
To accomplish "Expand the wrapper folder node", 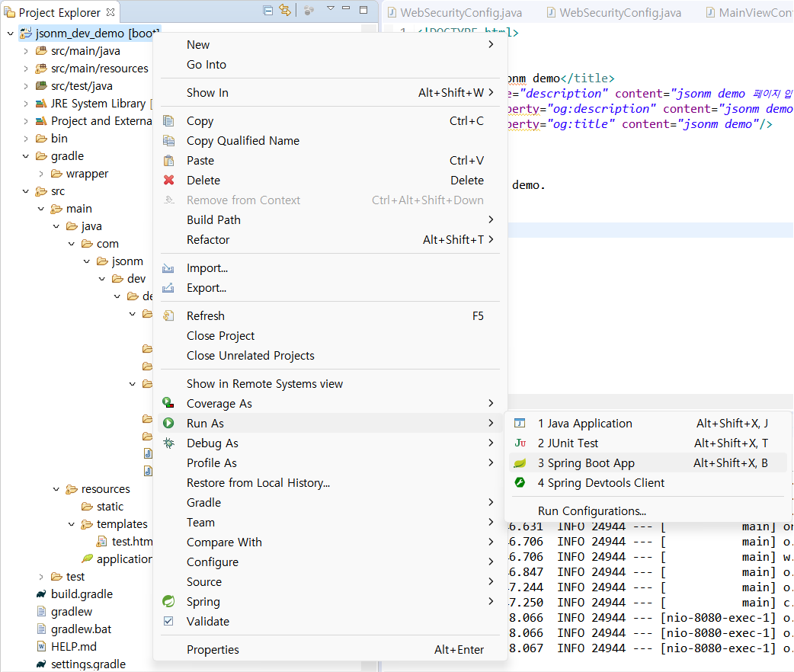I will [41, 174].
